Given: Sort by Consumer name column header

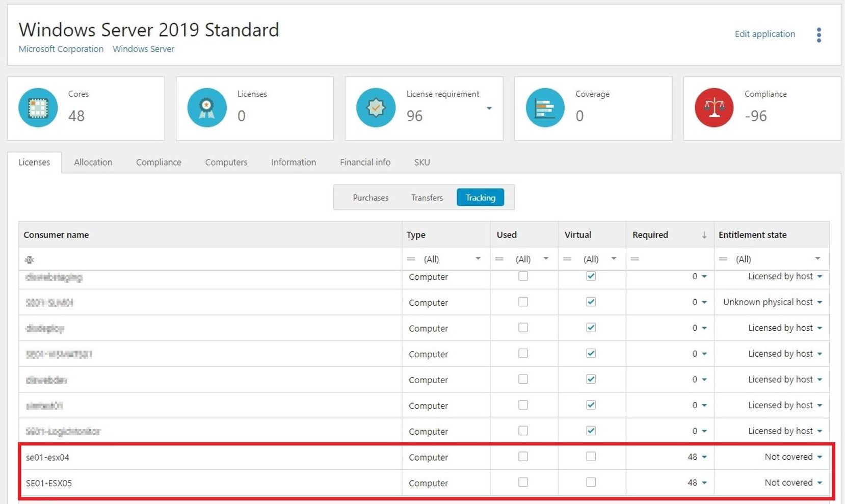Looking at the screenshot, I should pyautogui.click(x=210, y=235).
